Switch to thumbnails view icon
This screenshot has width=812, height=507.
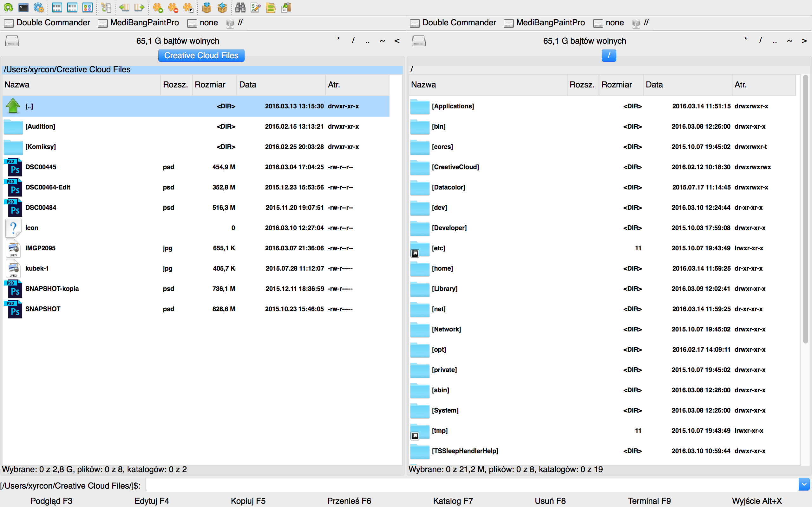(88, 7)
